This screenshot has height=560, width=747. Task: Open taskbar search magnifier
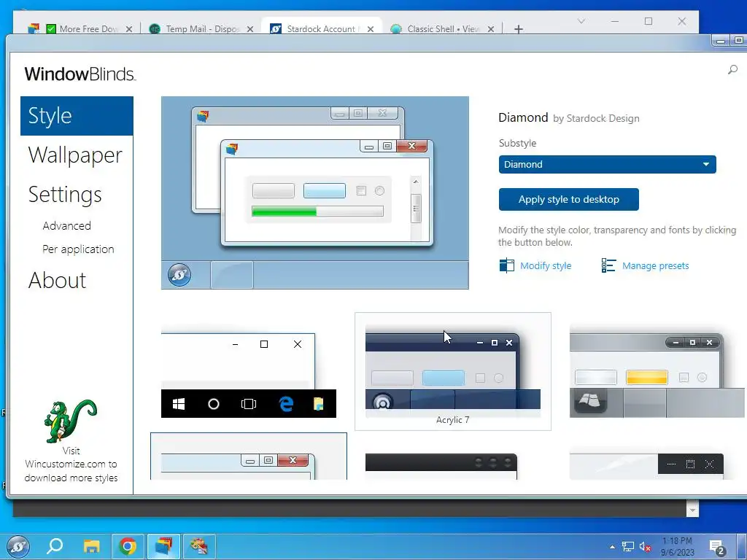point(54,546)
